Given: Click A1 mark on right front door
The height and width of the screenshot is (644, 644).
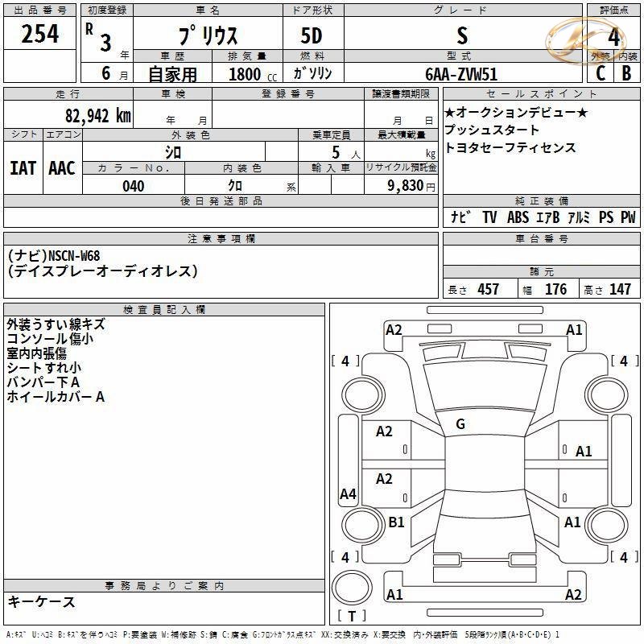Looking at the screenshot, I should (x=584, y=452).
